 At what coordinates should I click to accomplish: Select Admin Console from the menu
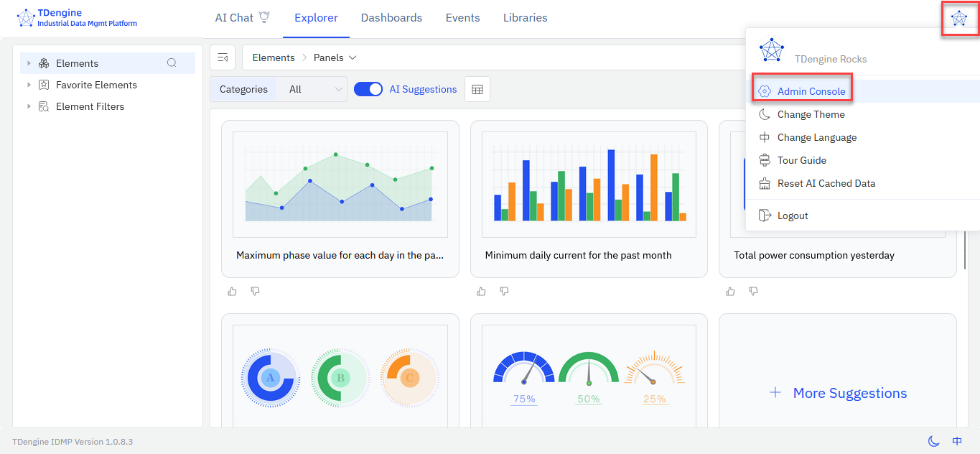pos(811,91)
